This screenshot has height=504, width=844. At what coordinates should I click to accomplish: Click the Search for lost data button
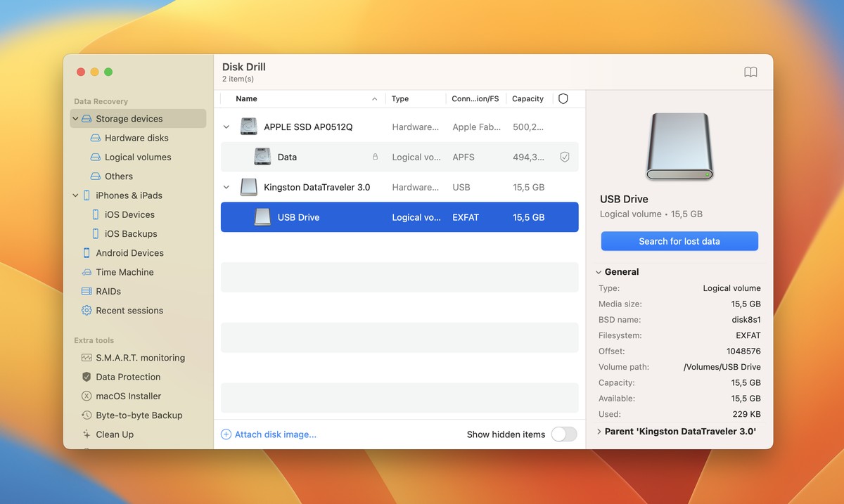pyautogui.click(x=679, y=241)
